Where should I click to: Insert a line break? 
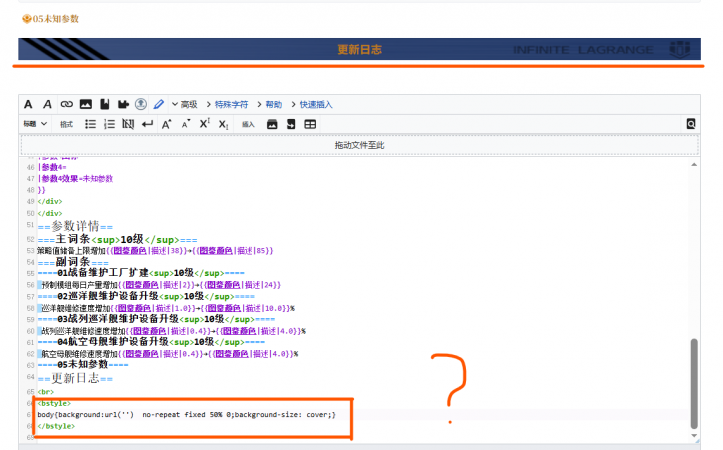pyautogui.click(x=148, y=124)
